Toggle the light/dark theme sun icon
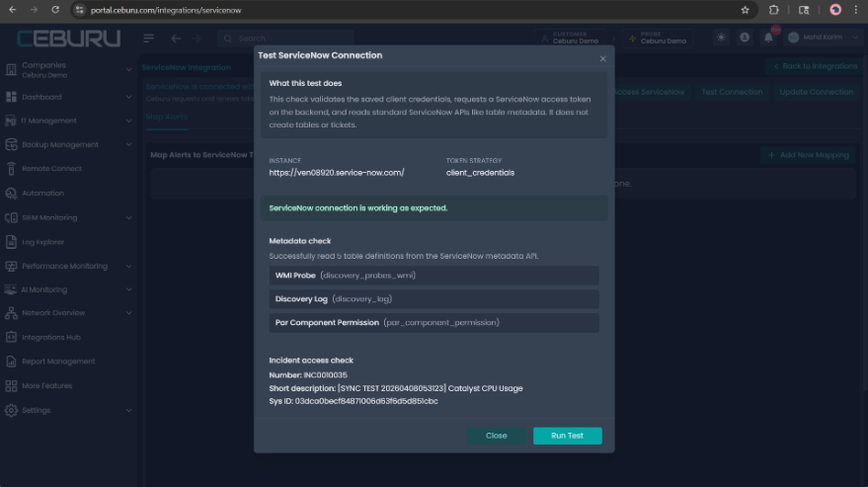Screen dimensions: 868x487 721,38
